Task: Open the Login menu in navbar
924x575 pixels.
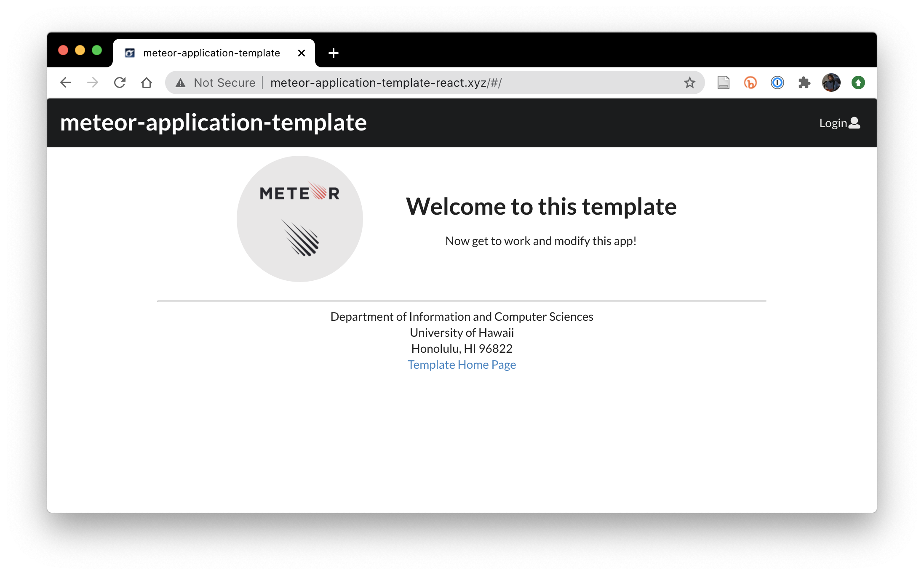Action: click(839, 123)
